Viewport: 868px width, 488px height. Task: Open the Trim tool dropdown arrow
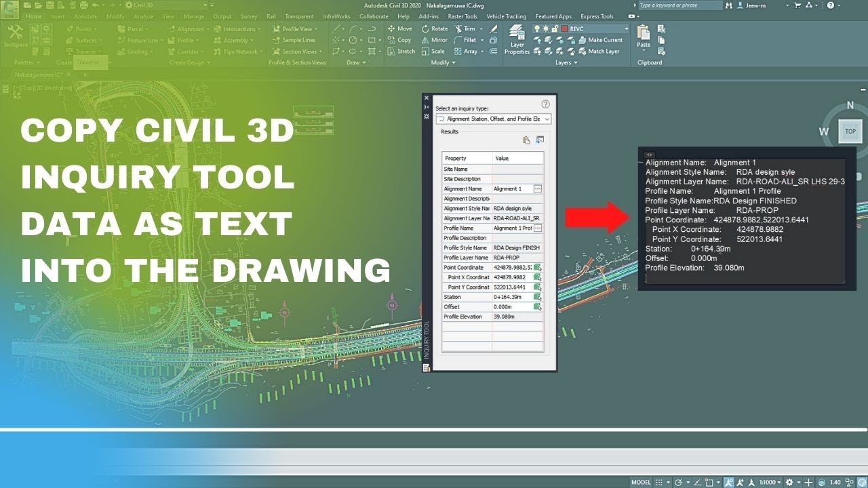tap(481, 28)
